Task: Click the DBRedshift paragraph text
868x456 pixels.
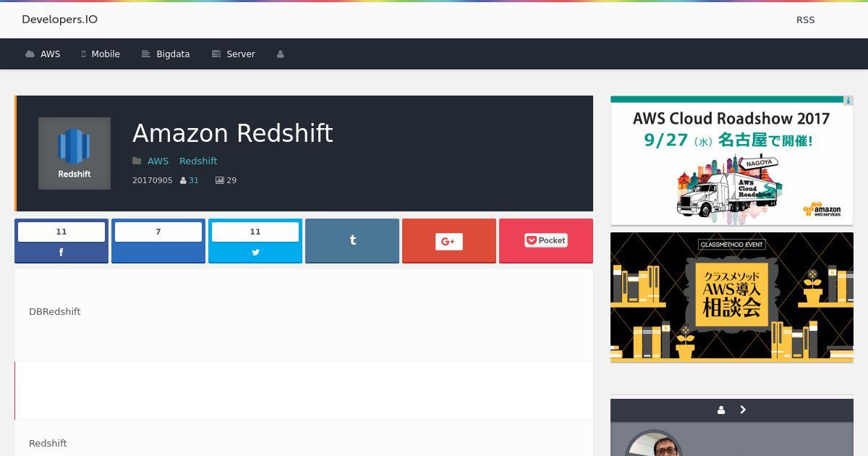Action: click(55, 311)
